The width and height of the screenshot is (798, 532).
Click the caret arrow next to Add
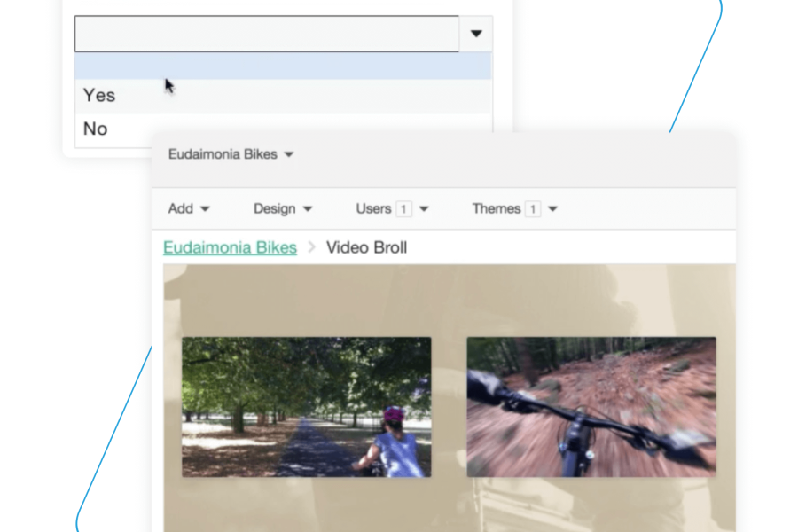tap(206, 210)
